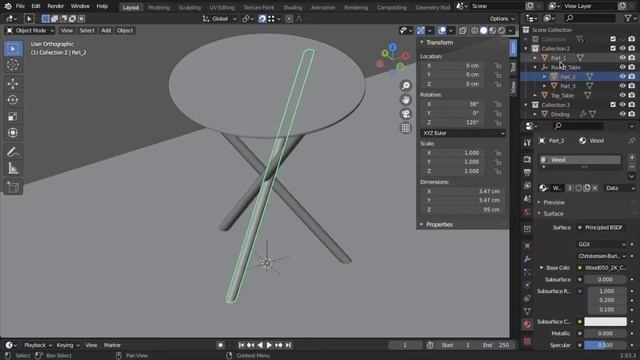The image size is (640, 360).
Task: Open the Material properties tab icon
Action: pos(527,324)
